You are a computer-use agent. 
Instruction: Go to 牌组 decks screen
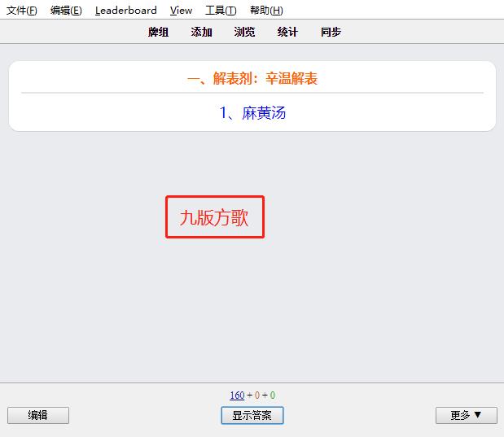click(158, 32)
